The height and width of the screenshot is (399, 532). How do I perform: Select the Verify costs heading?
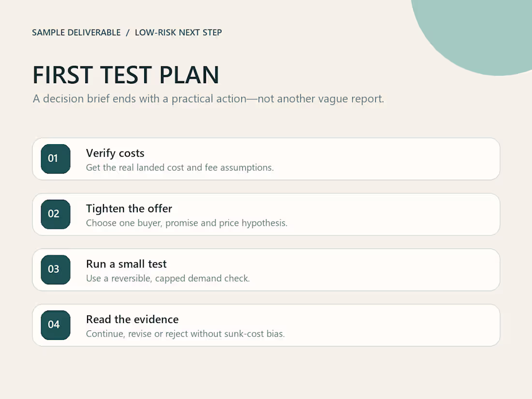pos(115,153)
